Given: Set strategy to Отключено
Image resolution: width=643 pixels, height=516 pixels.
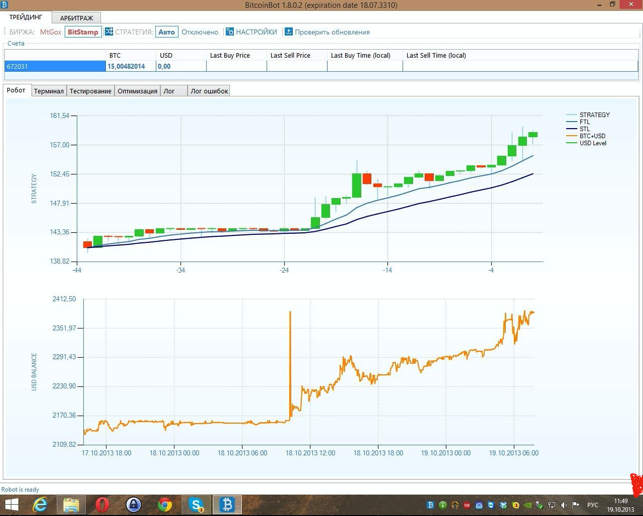Looking at the screenshot, I should [200, 32].
